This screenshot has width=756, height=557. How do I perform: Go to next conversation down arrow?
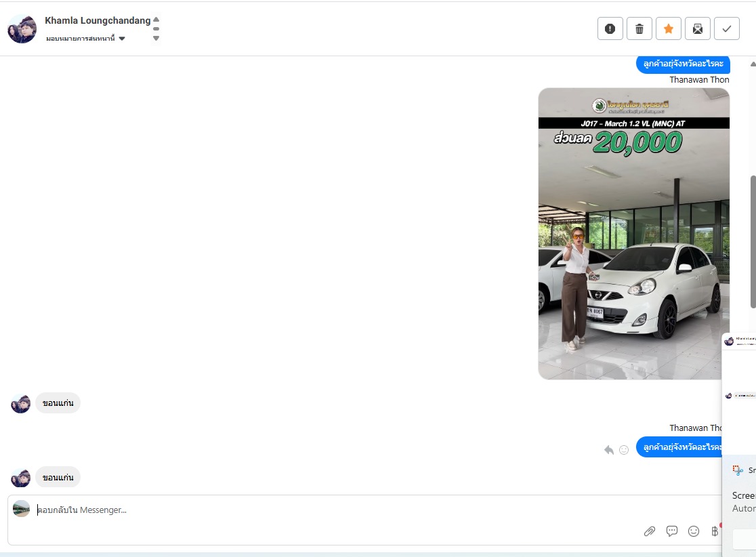coord(156,38)
